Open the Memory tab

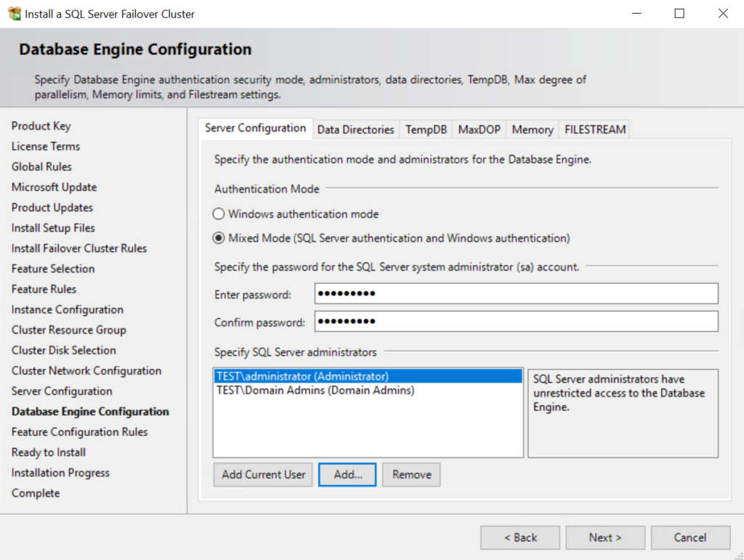pos(532,129)
